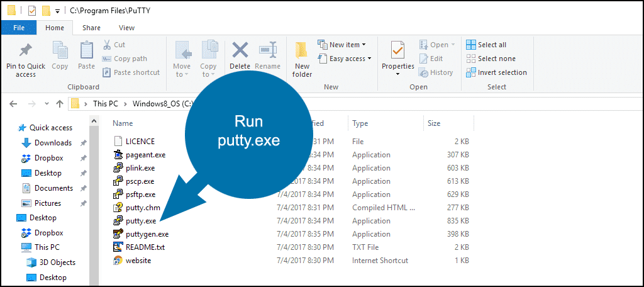The width and height of the screenshot is (644, 287).
Task: Switch to the Share tab
Action: click(91, 28)
